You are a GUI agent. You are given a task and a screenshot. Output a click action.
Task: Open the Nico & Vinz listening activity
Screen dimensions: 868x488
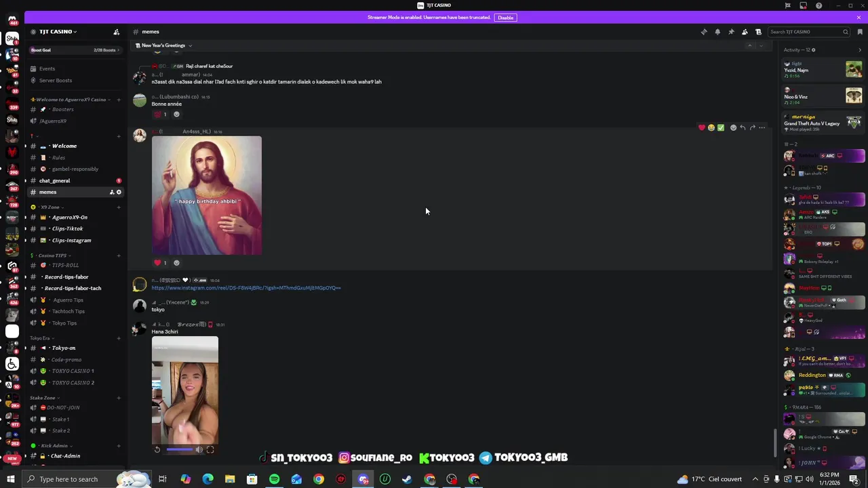(x=823, y=96)
